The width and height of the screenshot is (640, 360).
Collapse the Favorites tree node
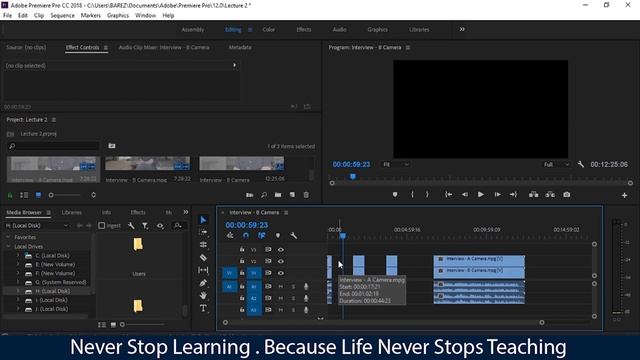(8, 237)
